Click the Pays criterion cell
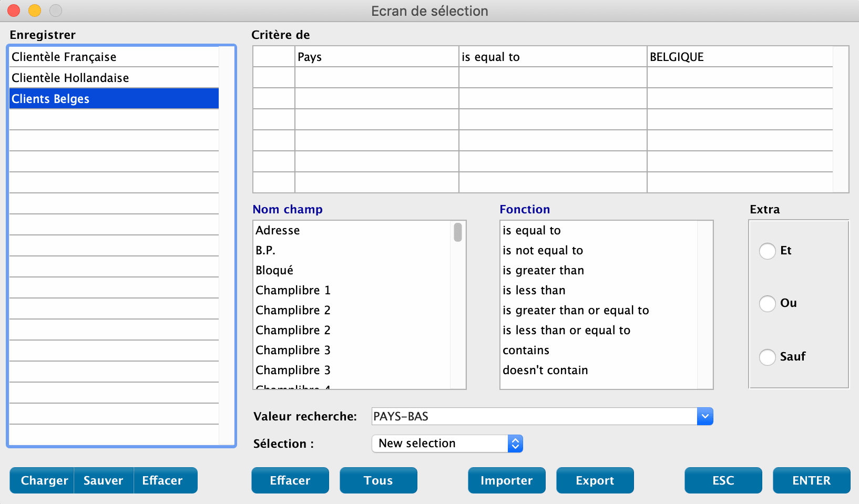Image resolution: width=859 pixels, height=504 pixels. click(377, 57)
